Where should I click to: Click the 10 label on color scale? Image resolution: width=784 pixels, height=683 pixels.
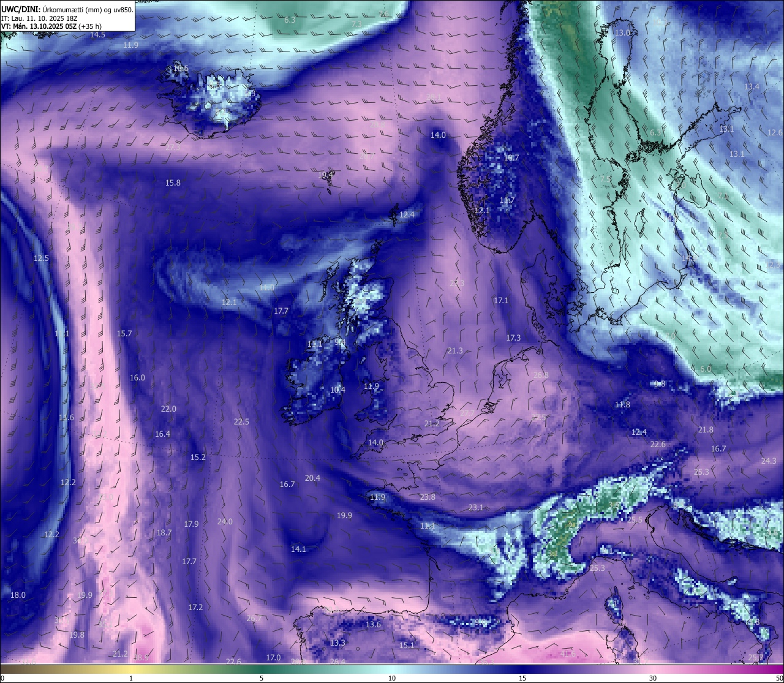click(x=391, y=678)
